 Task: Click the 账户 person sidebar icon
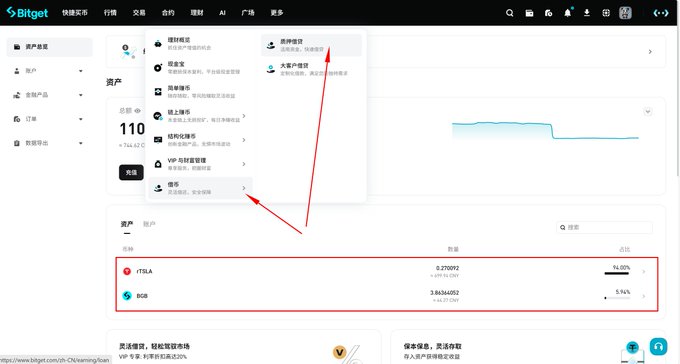(x=17, y=71)
